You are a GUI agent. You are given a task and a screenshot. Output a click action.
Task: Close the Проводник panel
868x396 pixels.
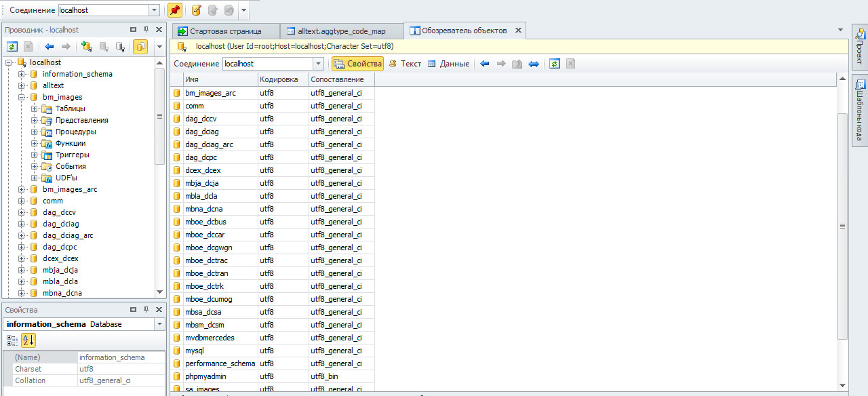pos(159,30)
